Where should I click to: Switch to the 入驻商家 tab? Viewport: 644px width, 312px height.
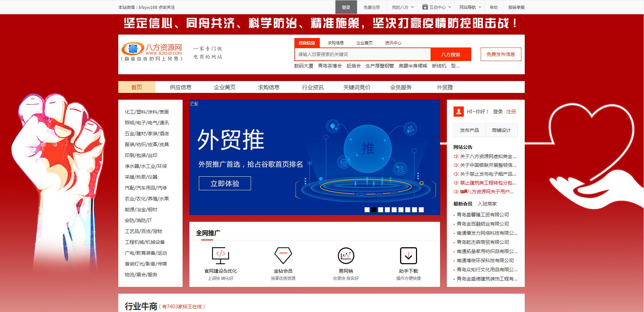(x=487, y=204)
